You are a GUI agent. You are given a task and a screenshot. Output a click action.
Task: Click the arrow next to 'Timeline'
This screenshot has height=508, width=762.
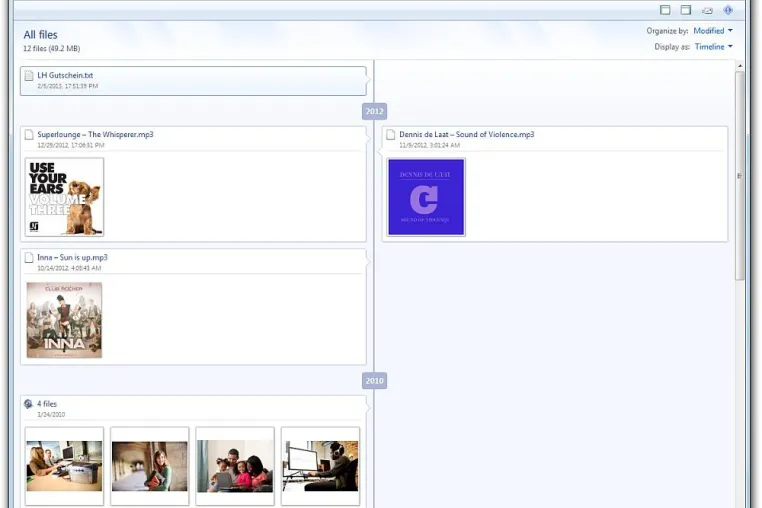[x=730, y=47]
